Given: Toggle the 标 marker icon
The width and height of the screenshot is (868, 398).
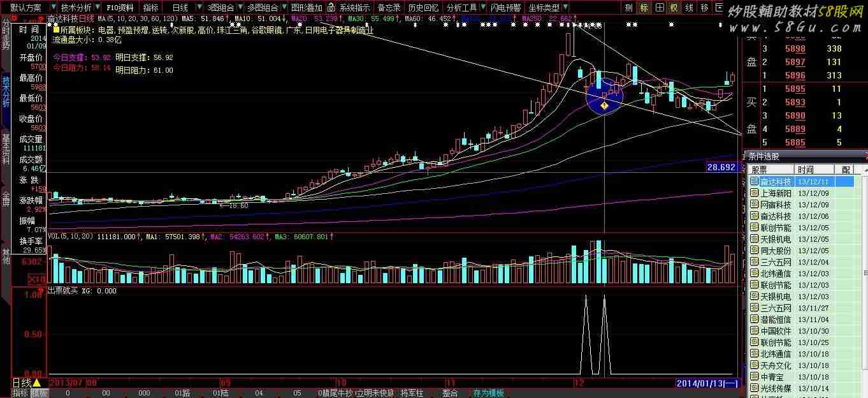Looking at the screenshot, I should coord(644,8).
